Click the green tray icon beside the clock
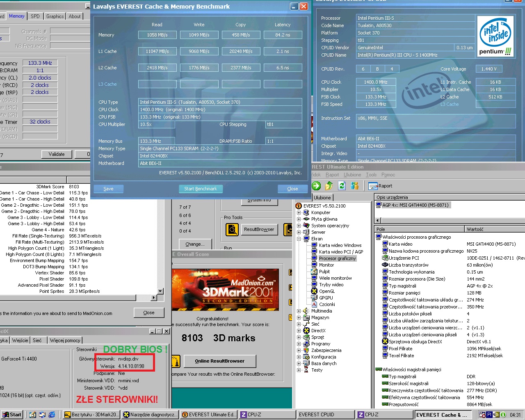The width and height of the screenshot is (525, 420). tap(503, 415)
